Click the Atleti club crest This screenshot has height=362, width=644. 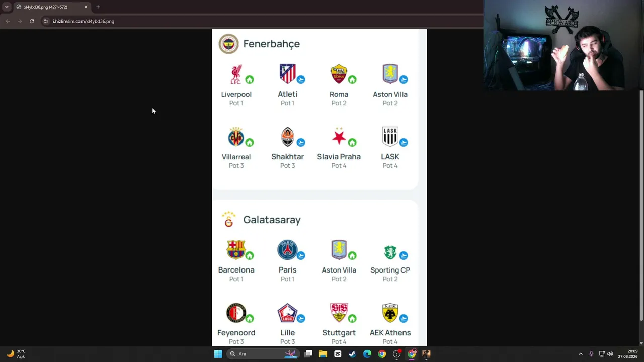coord(287,74)
